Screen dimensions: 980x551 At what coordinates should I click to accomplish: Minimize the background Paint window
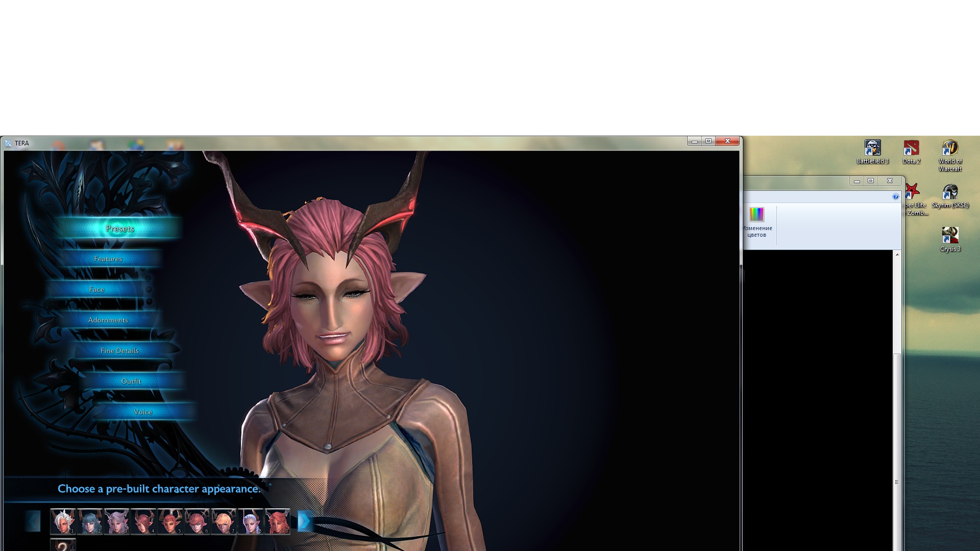click(857, 181)
